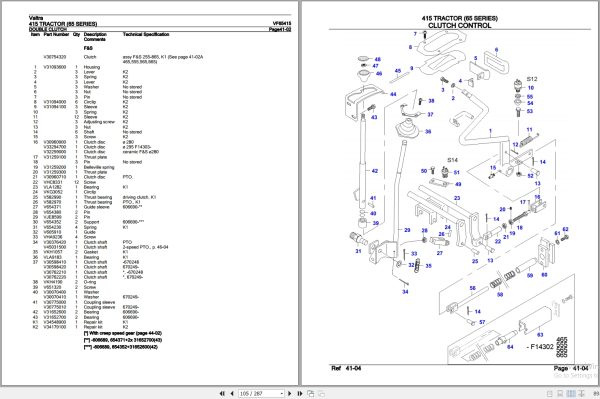600x399 pixels.
Task: Click callout number 29 beside the lever
Action: point(407,230)
